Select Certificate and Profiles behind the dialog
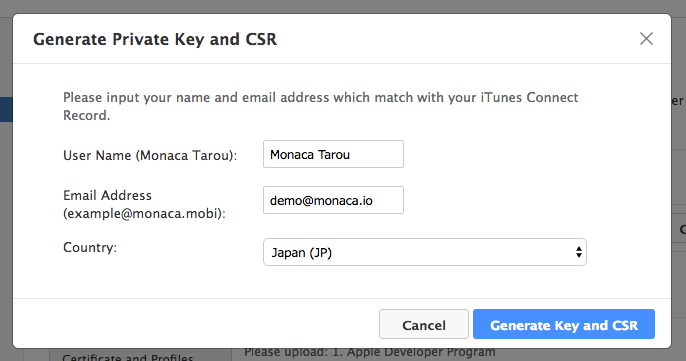686x361 pixels. (128, 356)
